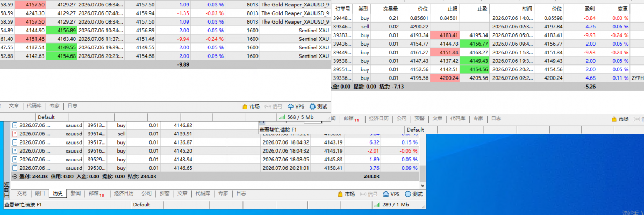Select 历史 tab in bottom window

[58, 193]
